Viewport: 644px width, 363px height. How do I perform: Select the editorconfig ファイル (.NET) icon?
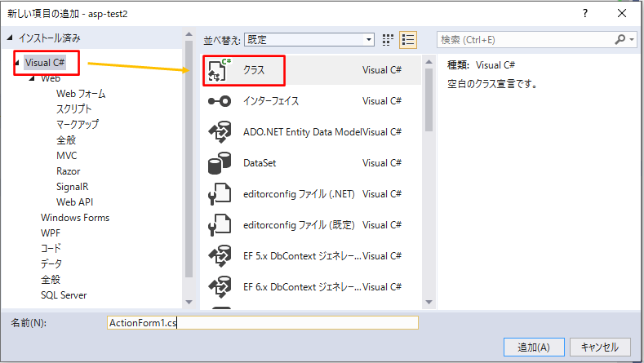(220, 194)
